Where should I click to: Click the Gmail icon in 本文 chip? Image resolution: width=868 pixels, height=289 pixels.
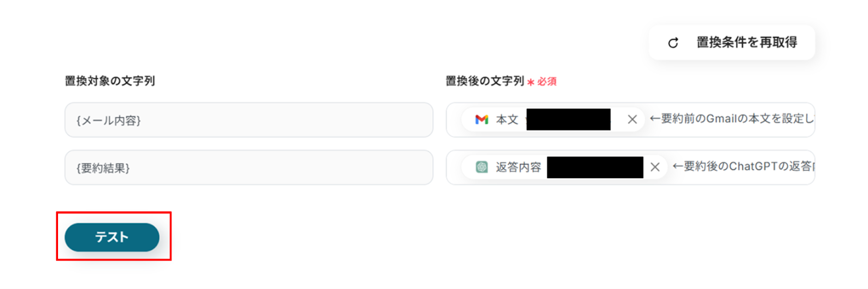click(x=481, y=120)
